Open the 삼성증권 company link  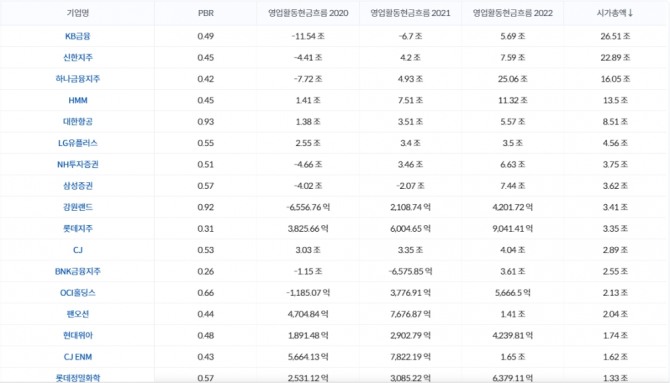(x=78, y=186)
